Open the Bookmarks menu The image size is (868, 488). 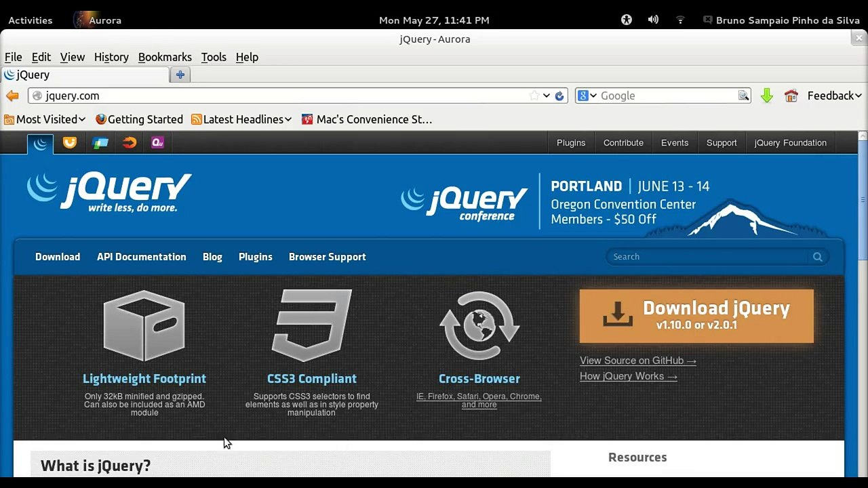click(x=165, y=57)
